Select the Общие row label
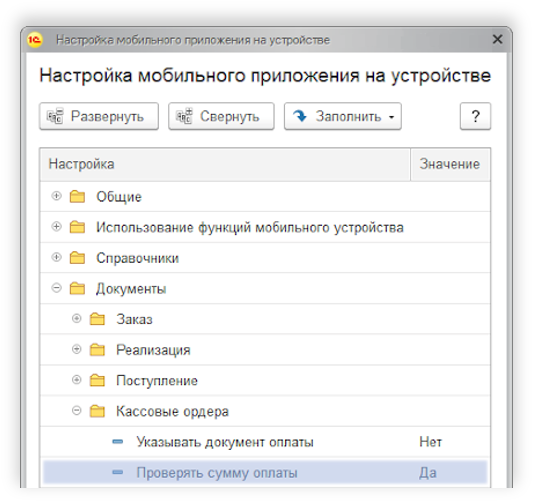Screen dimensions: 533x502 coord(119,197)
